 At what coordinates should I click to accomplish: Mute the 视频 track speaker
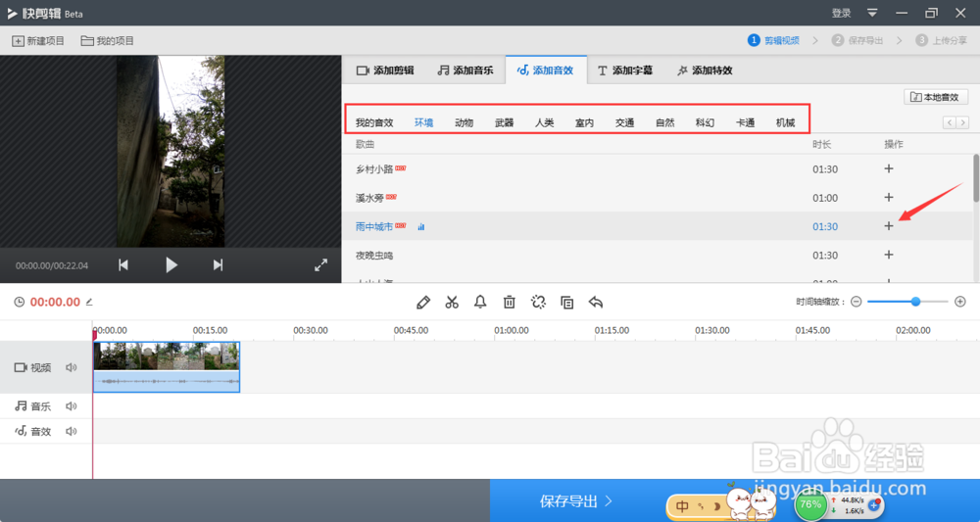[72, 368]
